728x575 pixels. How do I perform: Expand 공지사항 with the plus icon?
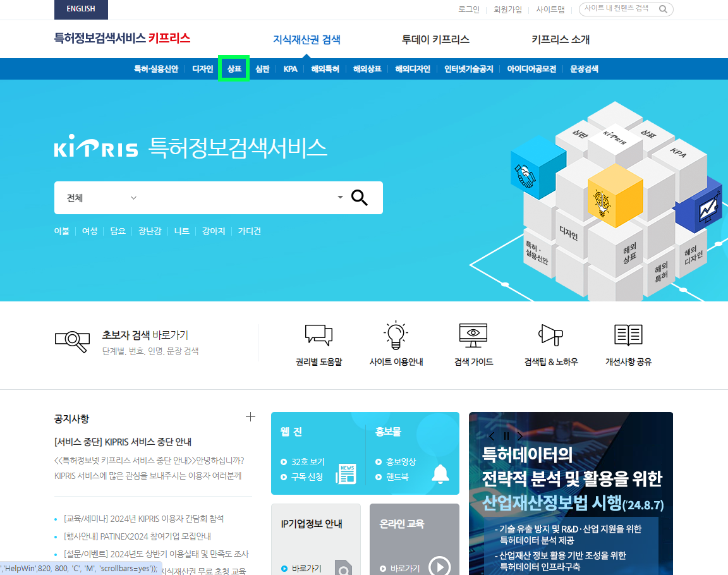click(250, 417)
